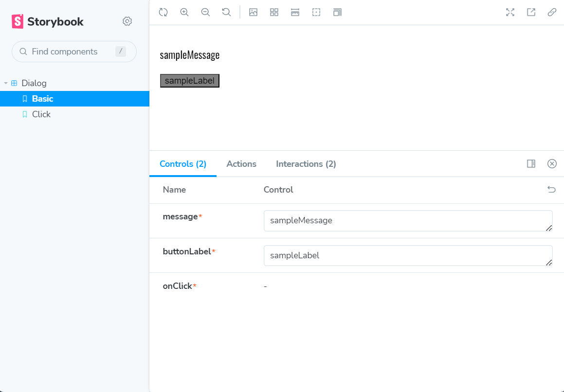Click the Storybook logo
Screen dimensions: 564x392
[48, 21]
